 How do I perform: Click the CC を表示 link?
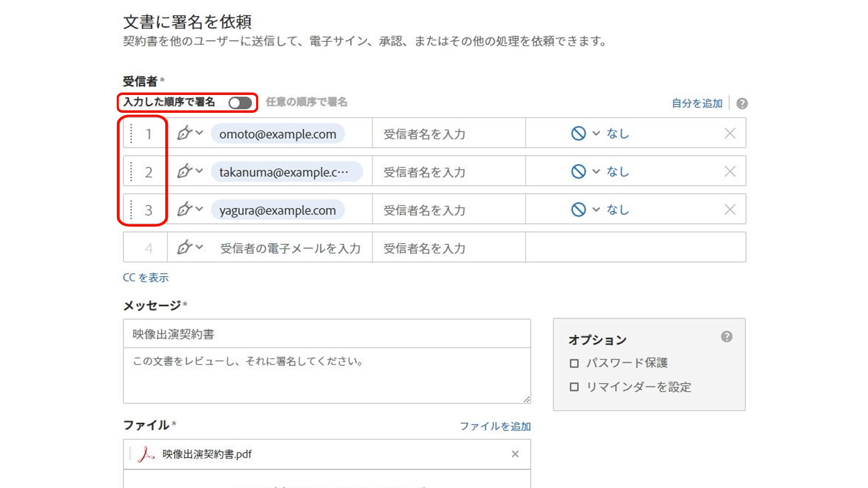tap(146, 278)
